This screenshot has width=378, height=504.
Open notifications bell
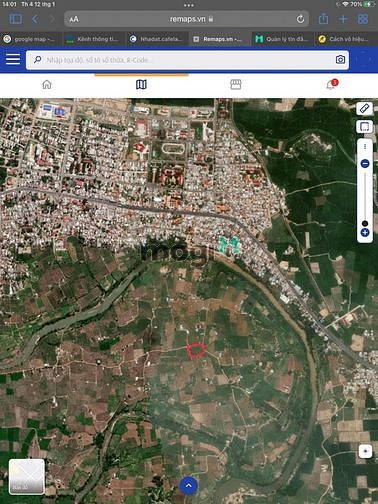pos(331,84)
